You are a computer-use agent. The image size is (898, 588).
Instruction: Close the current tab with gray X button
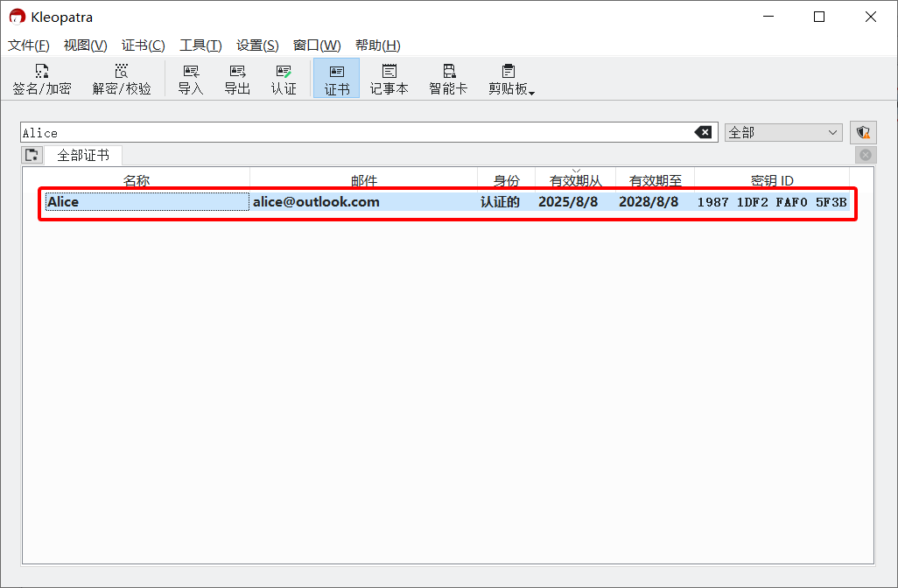click(865, 155)
